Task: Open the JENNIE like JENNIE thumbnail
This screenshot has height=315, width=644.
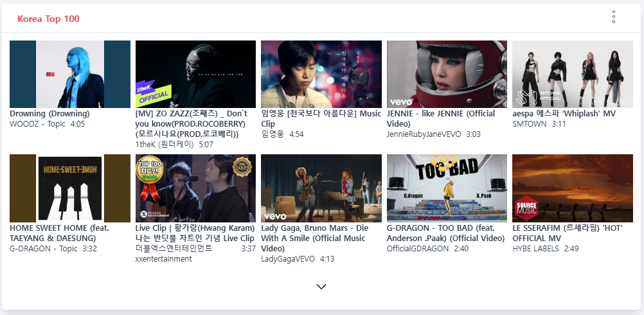Action: [447, 74]
